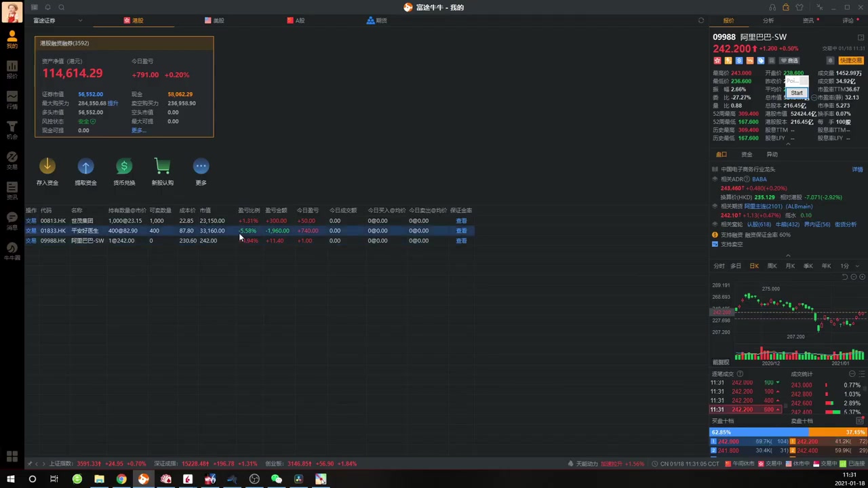Click the blue 62.85% buy ratio bar
The height and width of the screenshot is (488, 868).
tap(759, 432)
